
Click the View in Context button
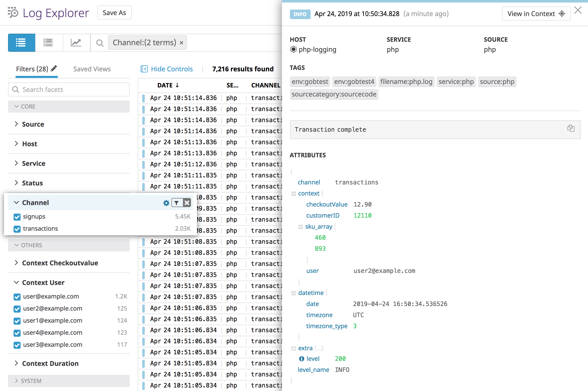click(536, 14)
